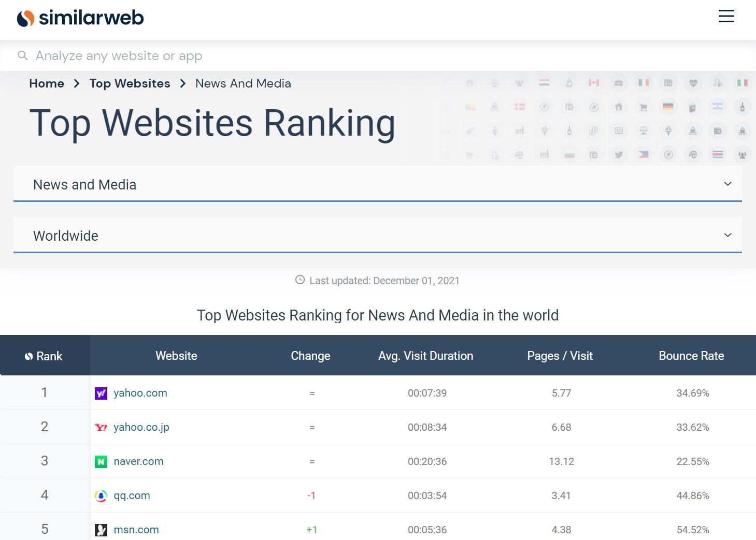
Task: Click the 6.68 pages per visit value
Action: pyautogui.click(x=561, y=427)
